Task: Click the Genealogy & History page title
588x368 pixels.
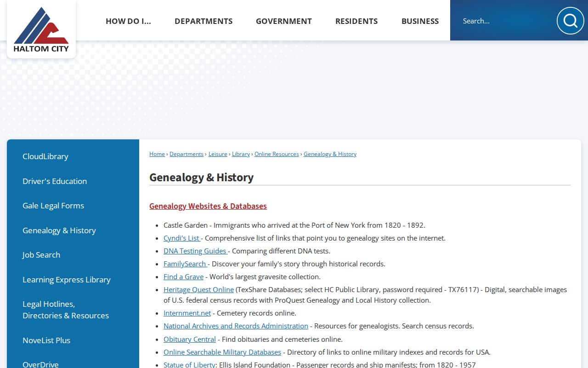Action: point(201,178)
